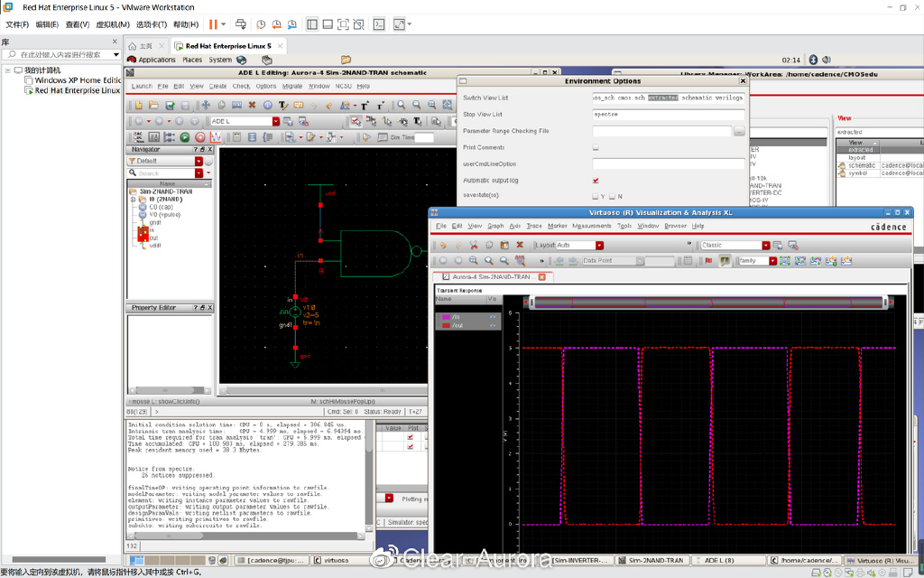Uncheck the Automatic output log checkbox
This screenshot has height=578, width=924.
click(x=596, y=181)
